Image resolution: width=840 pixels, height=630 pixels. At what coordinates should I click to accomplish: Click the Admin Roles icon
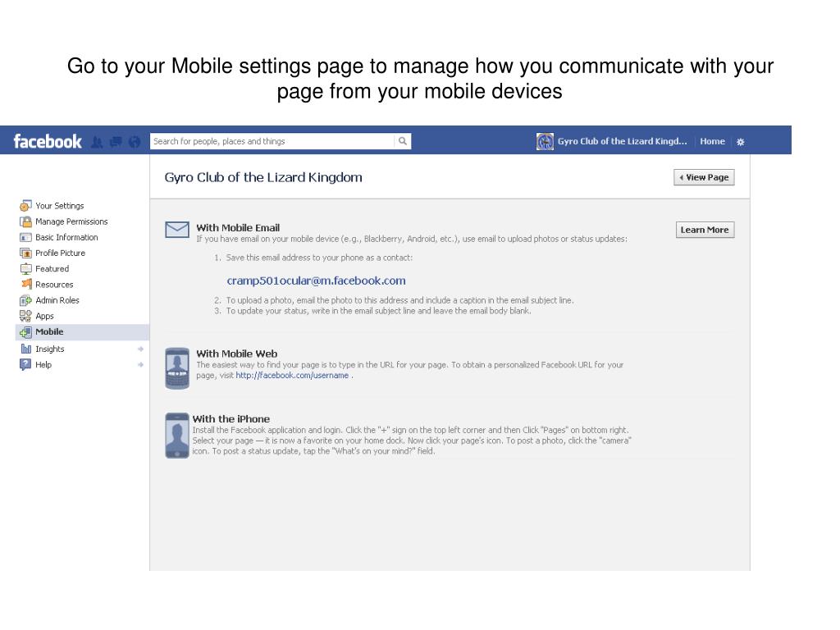25,300
